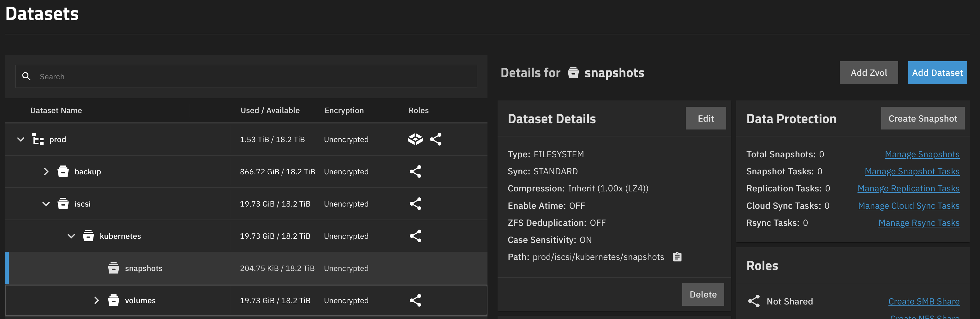The width and height of the screenshot is (980, 319).
Task: Open Manage Snapshot Tasks link
Action: click(x=911, y=171)
